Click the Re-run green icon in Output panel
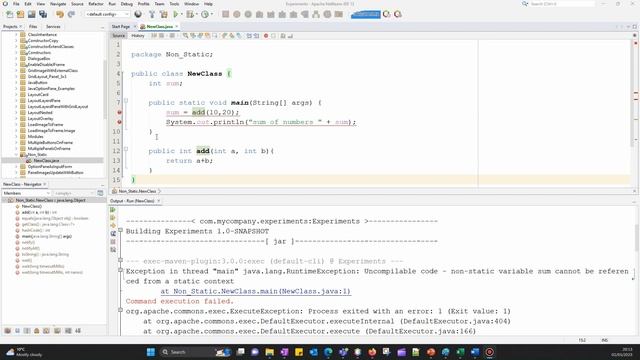Image resolution: width=640 pixels, height=360 pixels. click(x=113, y=210)
